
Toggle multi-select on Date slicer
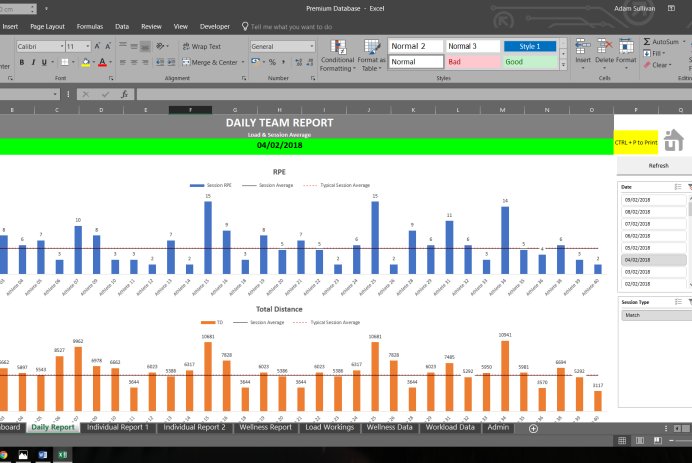(x=678, y=187)
